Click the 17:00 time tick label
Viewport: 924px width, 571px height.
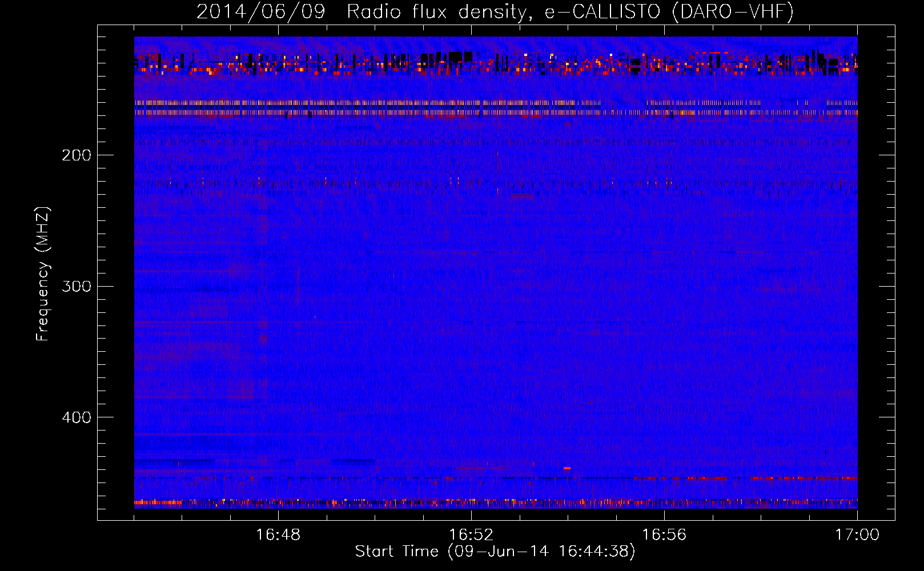point(857,535)
